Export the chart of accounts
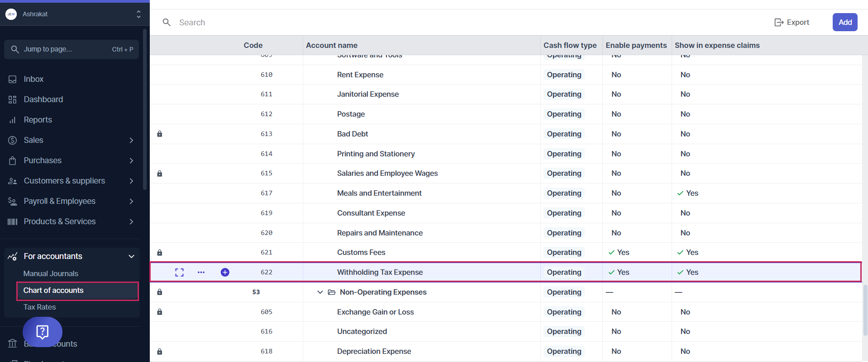This screenshot has width=868, height=362. (792, 22)
